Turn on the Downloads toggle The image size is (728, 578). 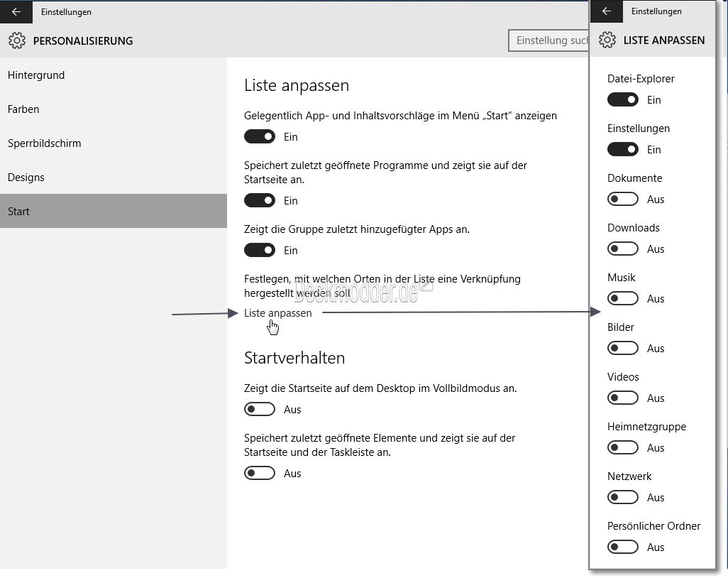coord(622,249)
